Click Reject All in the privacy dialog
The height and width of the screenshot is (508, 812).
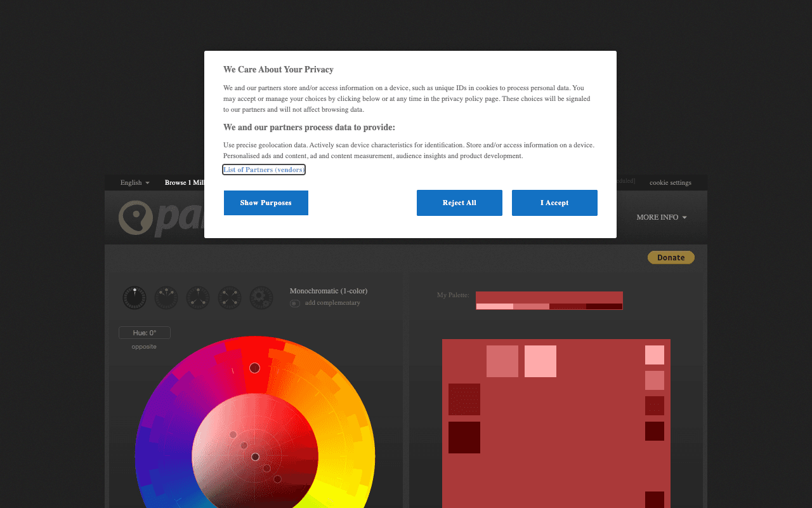coord(459,203)
